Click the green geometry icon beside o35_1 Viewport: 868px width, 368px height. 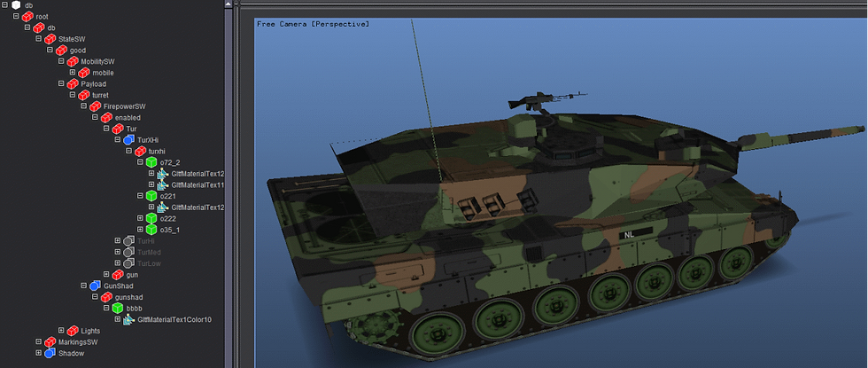pos(151,230)
